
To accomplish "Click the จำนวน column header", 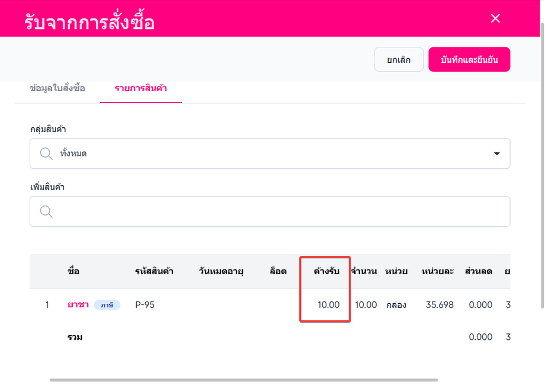I will click(364, 271).
